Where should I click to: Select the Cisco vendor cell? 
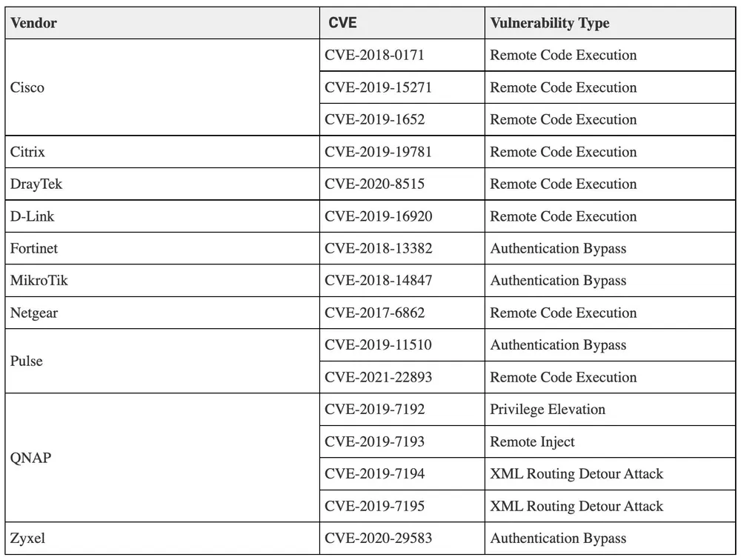coord(27,87)
